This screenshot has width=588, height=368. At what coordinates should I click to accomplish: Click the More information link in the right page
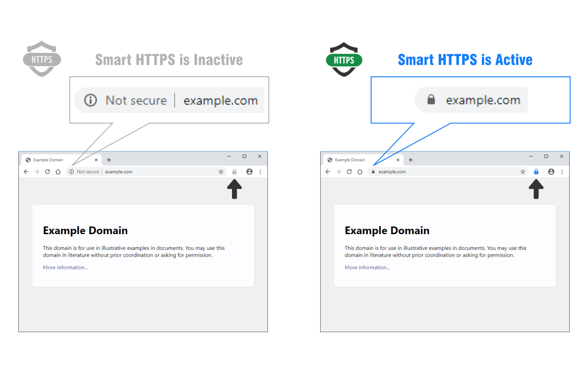367,267
